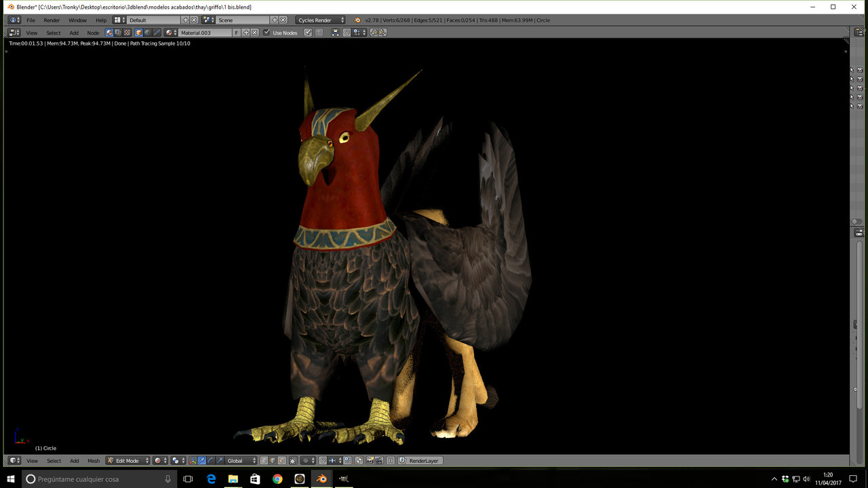The height and width of the screenshot is (488, 868).
Task: Open the scene browse dropdown icon
Action: pyautogui.click(x=208, y=20)
